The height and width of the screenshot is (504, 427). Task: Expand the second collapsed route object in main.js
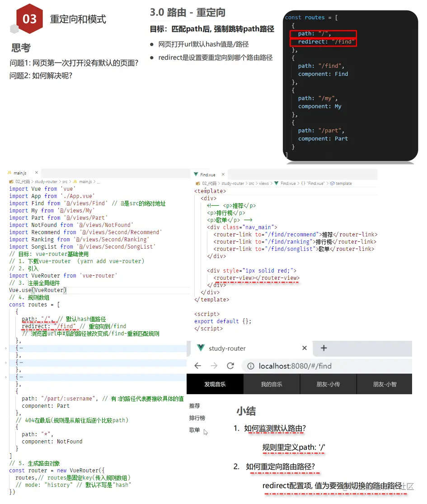point(6,363)
